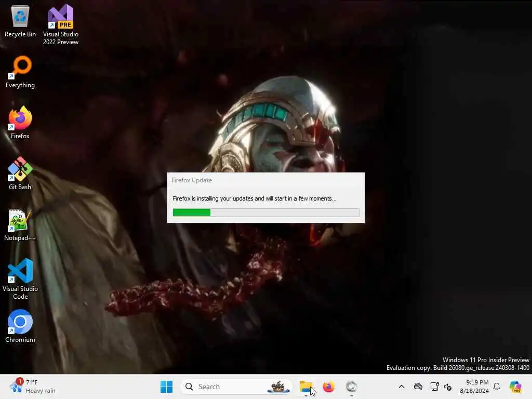Click the pirate ship search highlight icon
The image size is (532, 399).
click(278, 387)
